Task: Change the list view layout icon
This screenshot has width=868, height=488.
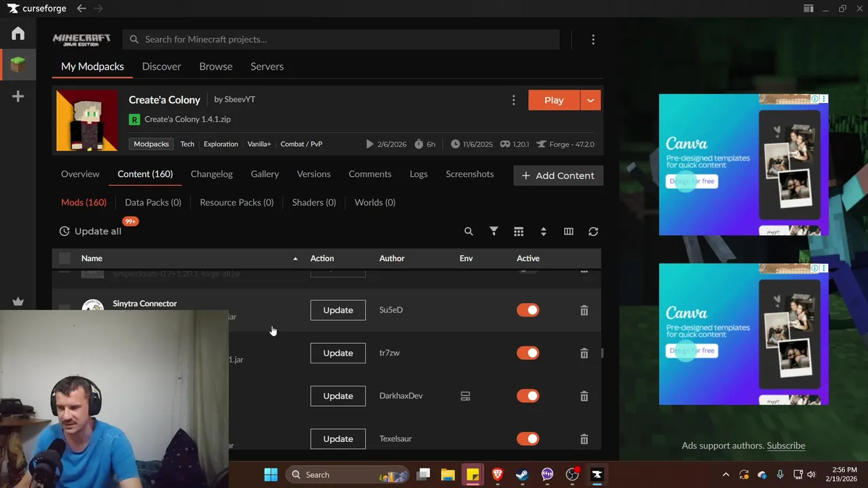Action: (x=519, y=231)
